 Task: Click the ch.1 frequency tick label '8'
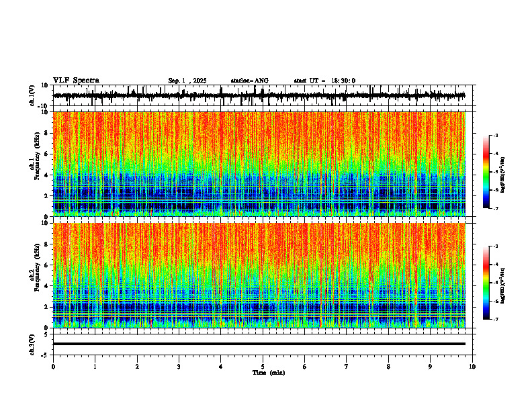[x=47, y=133]
